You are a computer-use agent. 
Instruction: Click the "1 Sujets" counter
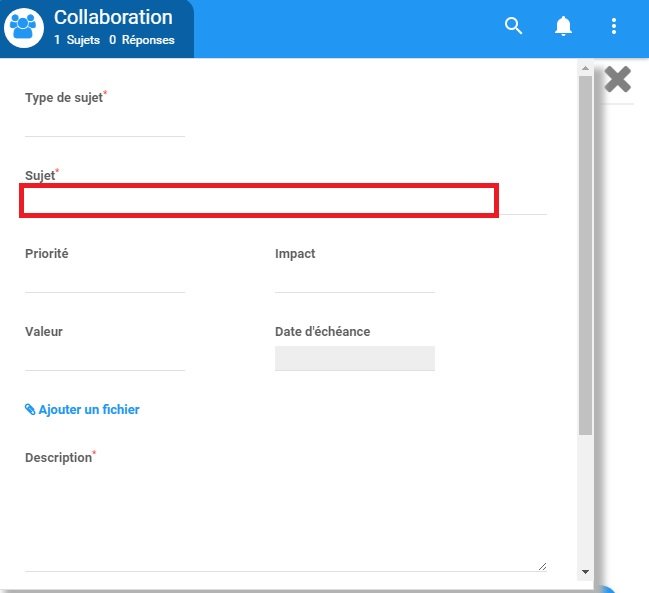77,40
